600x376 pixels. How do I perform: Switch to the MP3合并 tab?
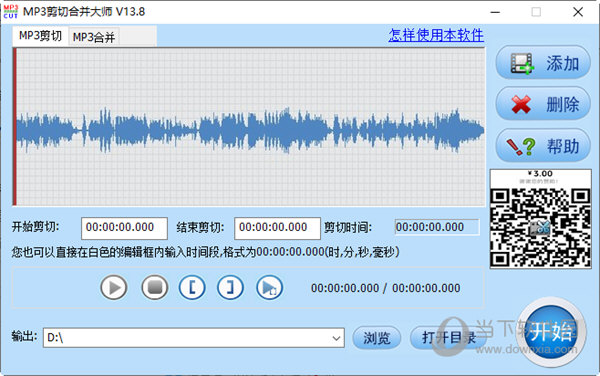click(94, 37)
